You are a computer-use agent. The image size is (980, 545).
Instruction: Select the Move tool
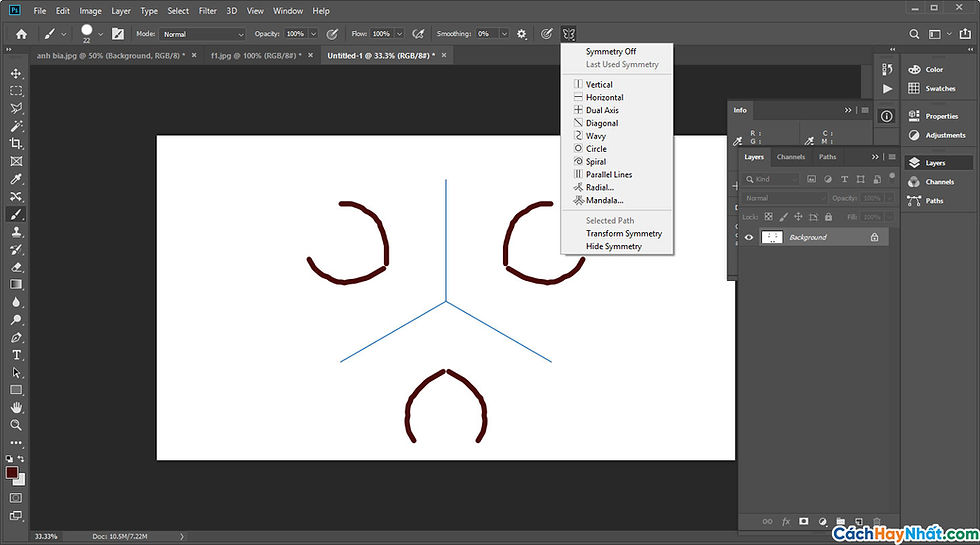(16, 73)
